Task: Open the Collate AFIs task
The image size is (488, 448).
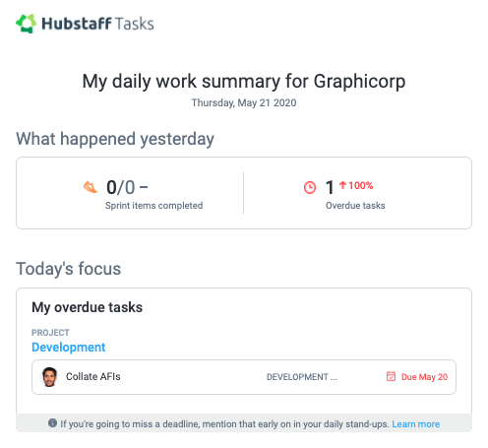Action: (x=93, y=376)
